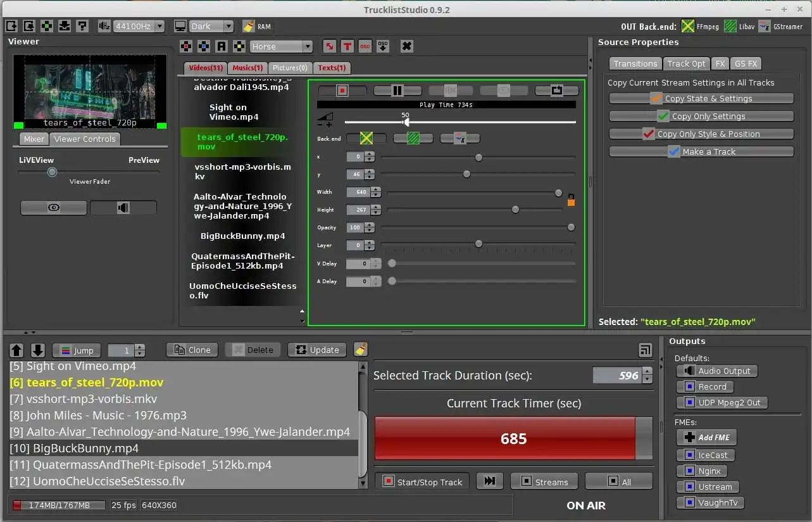The height and width of the screenshot is (522, 812).
Task: Switch to the Musics(1) tab
Action: pyautogui.click(x=247, y=68)
